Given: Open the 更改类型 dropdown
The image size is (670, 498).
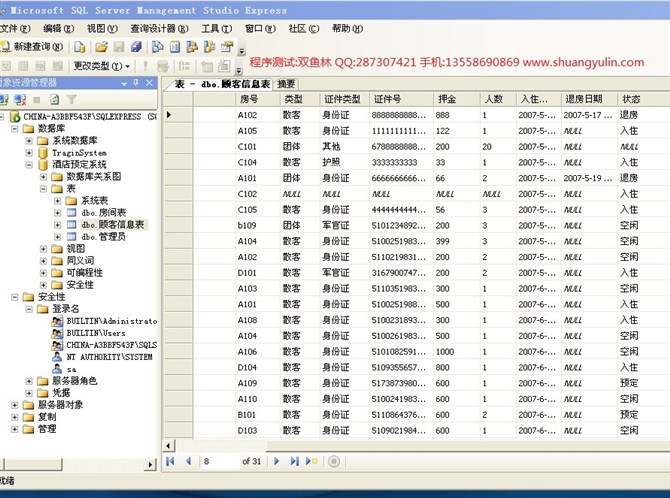Looking at the screenshot, I should point(101,66).
